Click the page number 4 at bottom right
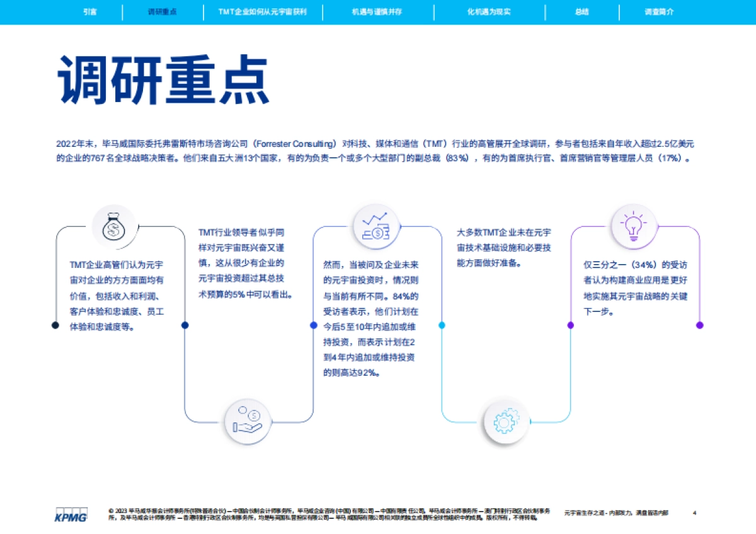Image resolution: width=756 pixels, height=534 pixels. (x=696, y=513)
